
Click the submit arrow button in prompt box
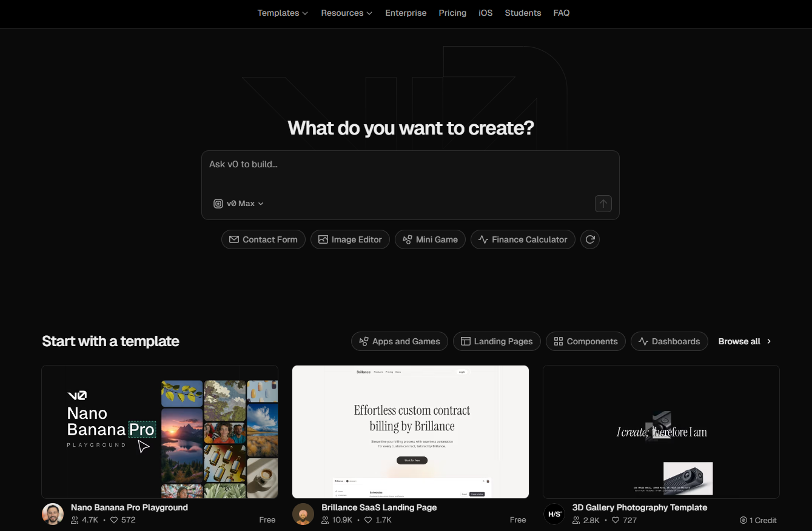[603, 204]
